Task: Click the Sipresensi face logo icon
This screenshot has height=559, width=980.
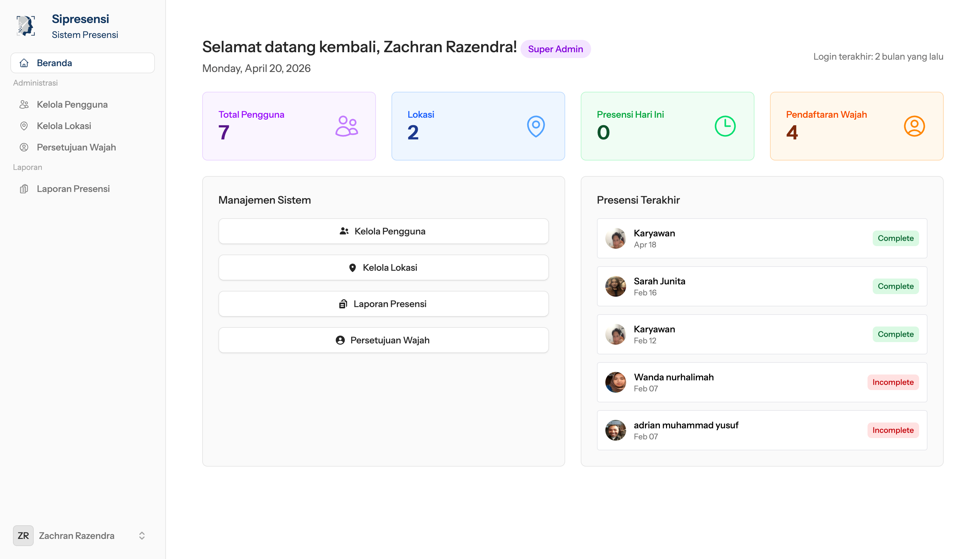Action: click(x=26, y=26)
